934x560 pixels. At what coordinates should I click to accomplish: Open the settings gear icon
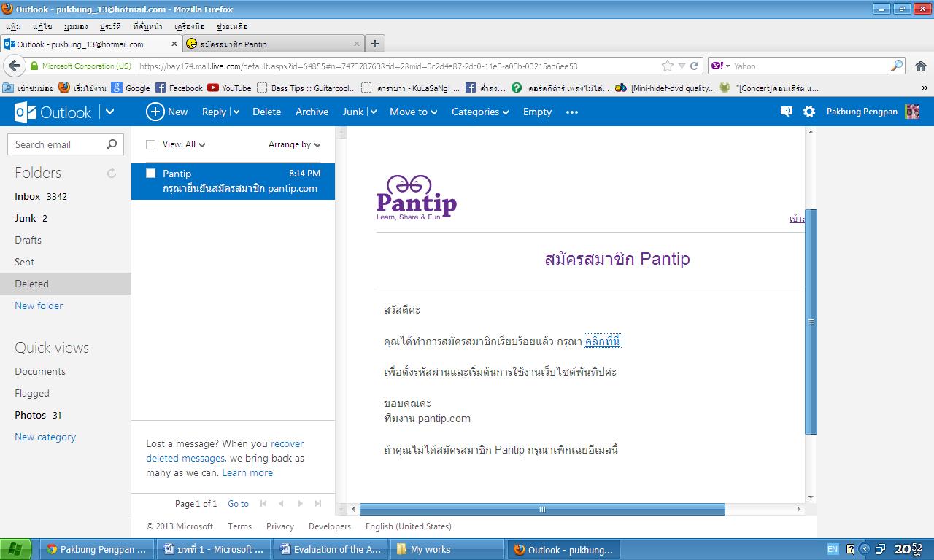pos(809,112)
